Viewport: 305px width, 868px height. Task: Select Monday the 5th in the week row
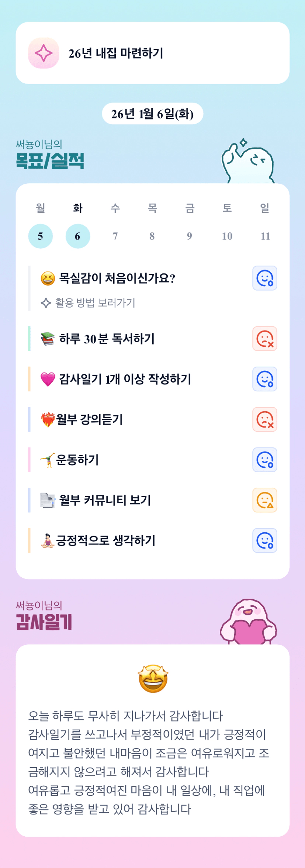(41, 236)
